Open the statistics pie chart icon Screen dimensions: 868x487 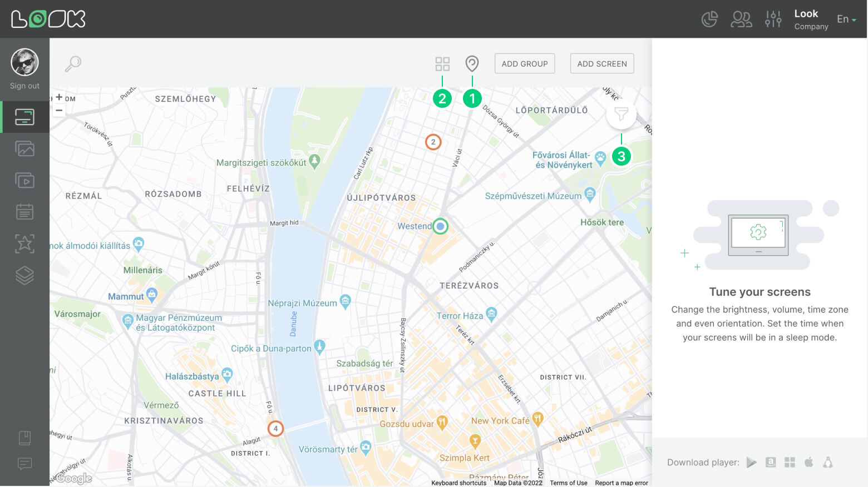(x=709, y=18)
